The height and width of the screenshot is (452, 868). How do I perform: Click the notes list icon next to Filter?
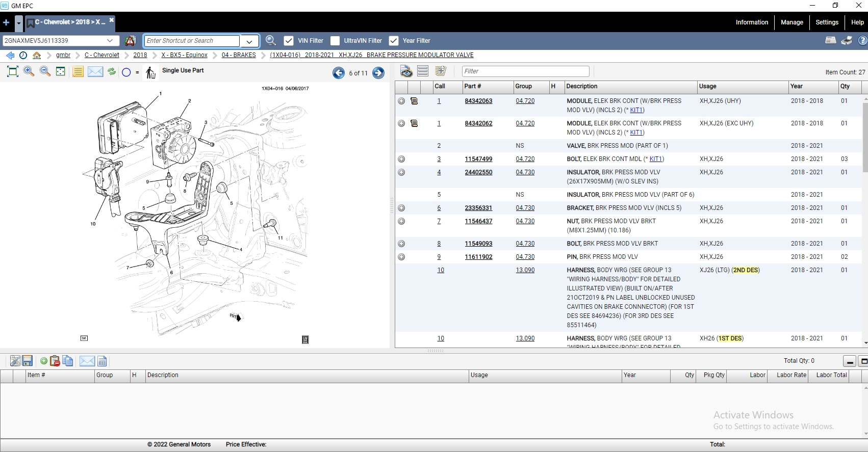[x=441, y=71]
